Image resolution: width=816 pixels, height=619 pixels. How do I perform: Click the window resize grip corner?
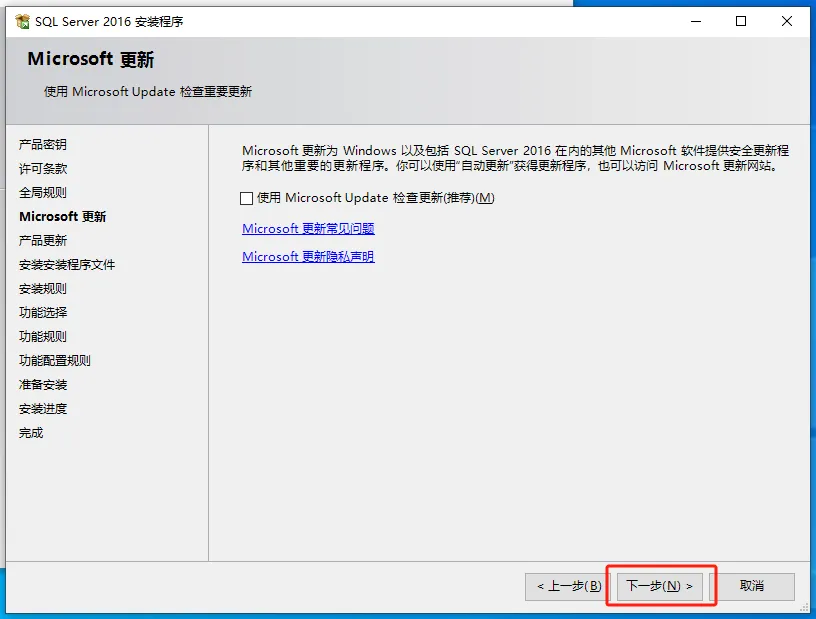click(x=805, y=608)
